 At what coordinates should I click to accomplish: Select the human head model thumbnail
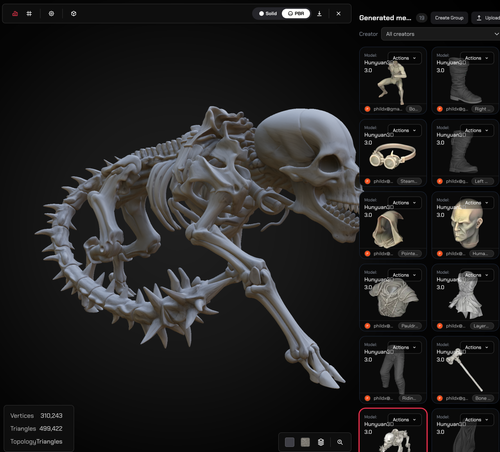click(467, 224)
